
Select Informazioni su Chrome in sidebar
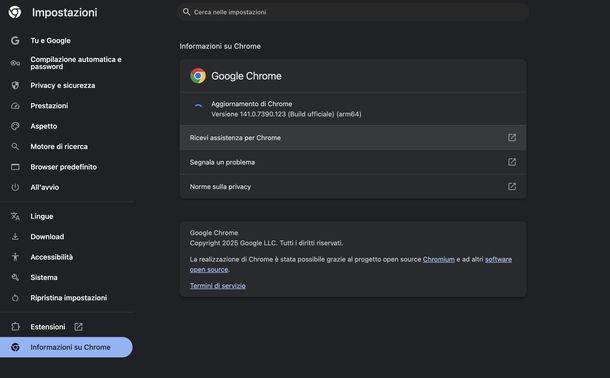tap(67, 347)
